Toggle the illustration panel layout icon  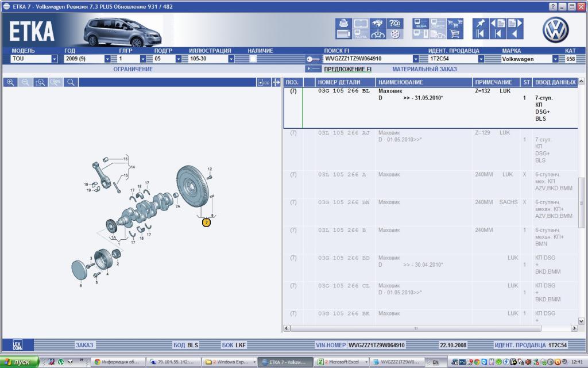pos(264,82)
